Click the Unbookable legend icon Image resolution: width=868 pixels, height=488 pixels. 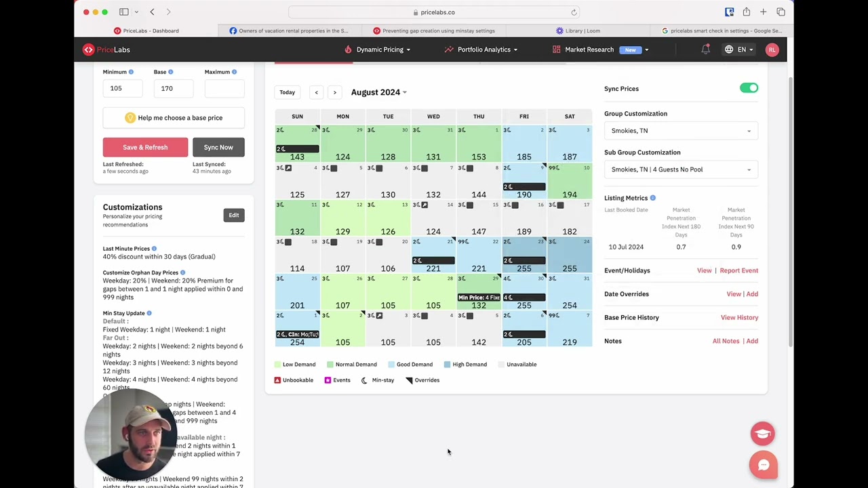click(x=277, y=380)
